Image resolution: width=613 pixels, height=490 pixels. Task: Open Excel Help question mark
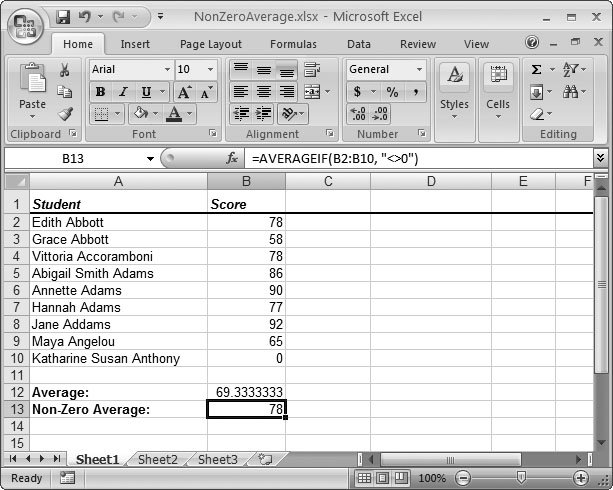tap(532, 42)
